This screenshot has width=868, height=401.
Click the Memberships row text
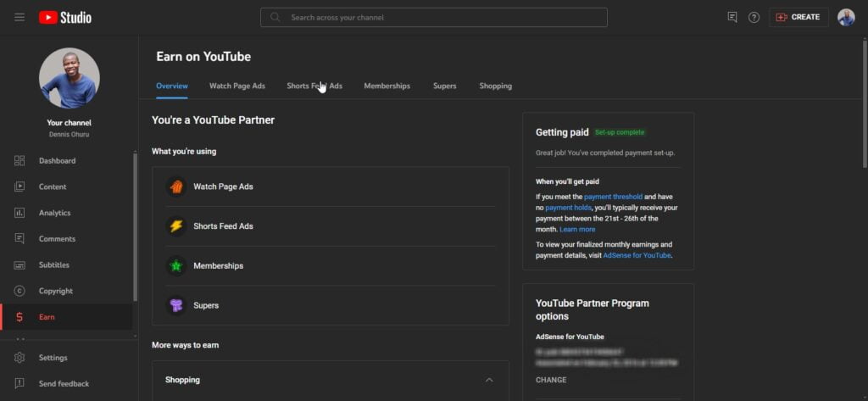218,266
